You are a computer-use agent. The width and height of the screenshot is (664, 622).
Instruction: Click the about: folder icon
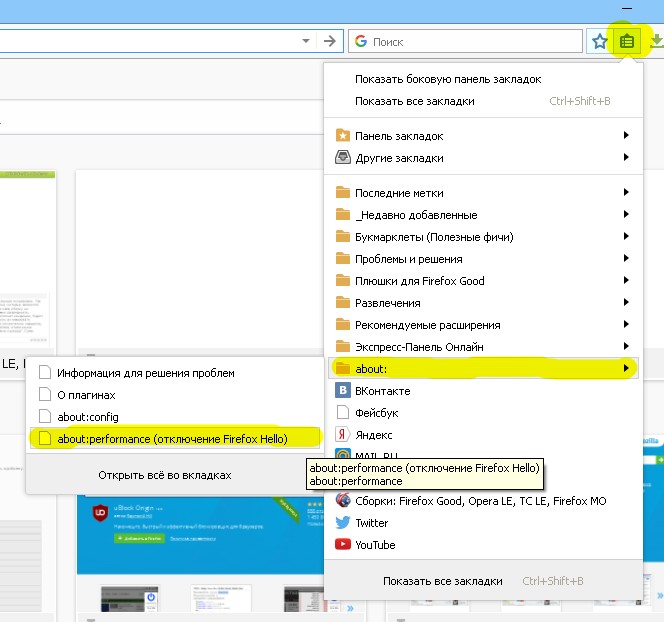tap(343, 368)
